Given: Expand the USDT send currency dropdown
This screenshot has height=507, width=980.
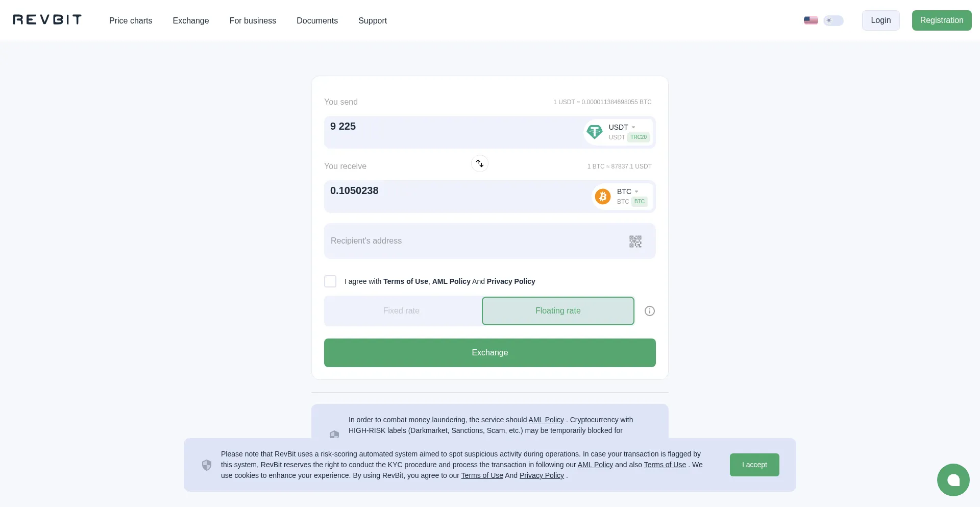Looking at the screenshot, I should tap(633, 127).
